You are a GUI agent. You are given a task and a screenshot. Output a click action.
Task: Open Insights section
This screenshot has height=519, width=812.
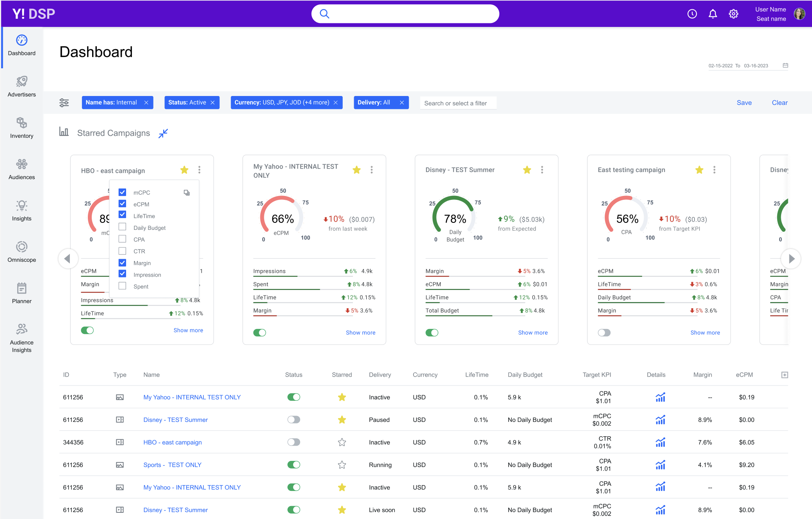22,211
